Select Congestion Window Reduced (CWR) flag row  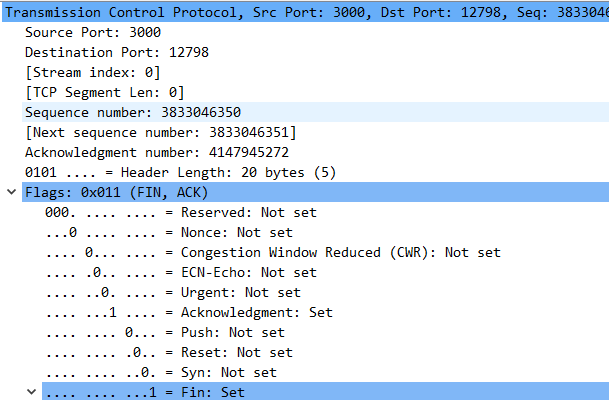(272, 252)
